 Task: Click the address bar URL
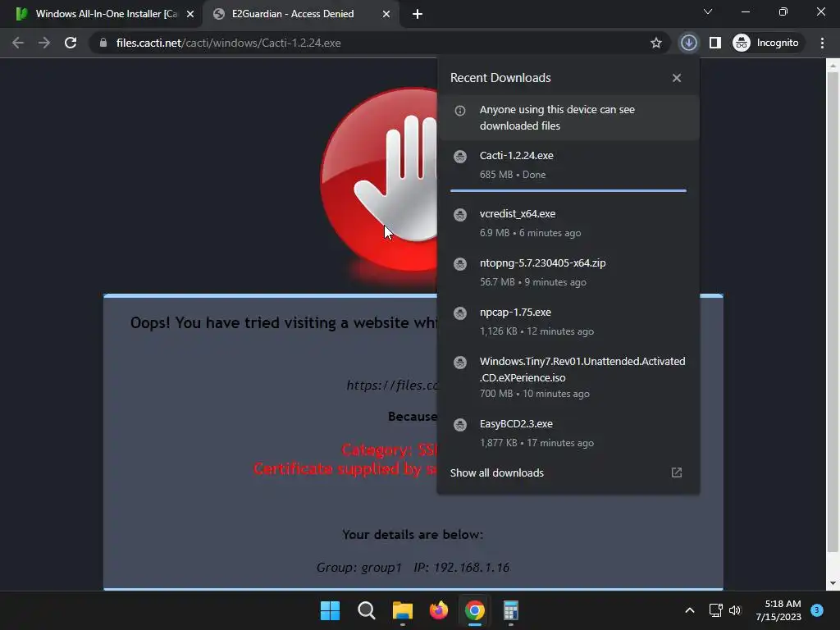[228, 43]
